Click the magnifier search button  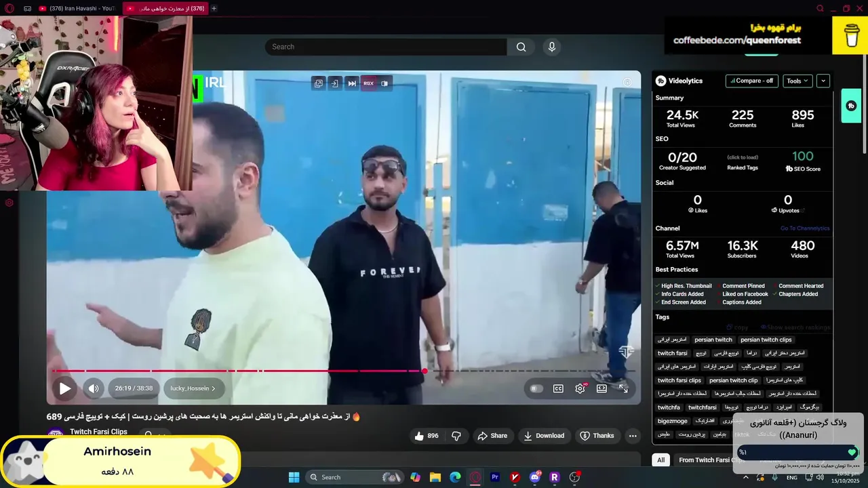[x=521, y=47]
